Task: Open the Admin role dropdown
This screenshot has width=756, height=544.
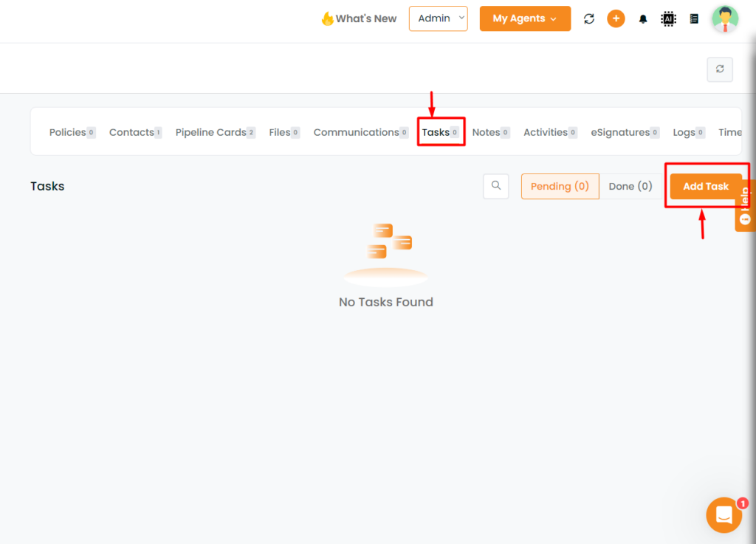Action: coord(439,18)
